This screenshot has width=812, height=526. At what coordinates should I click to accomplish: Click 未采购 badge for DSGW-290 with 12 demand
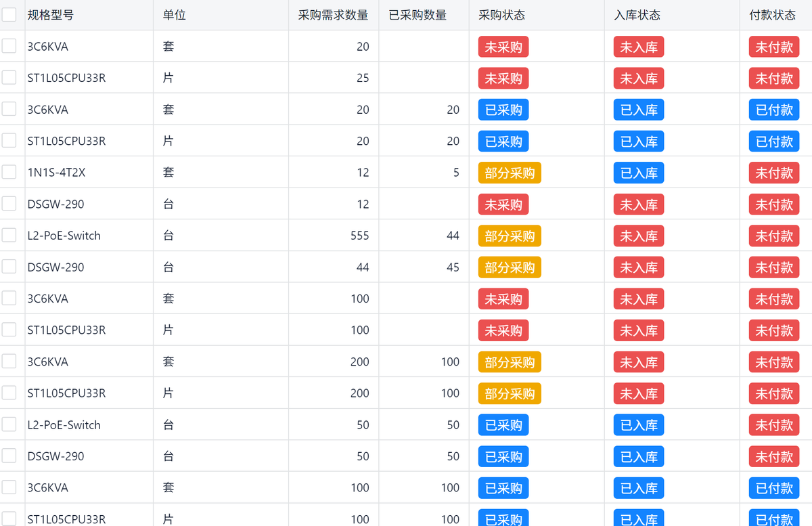point(503,204)
